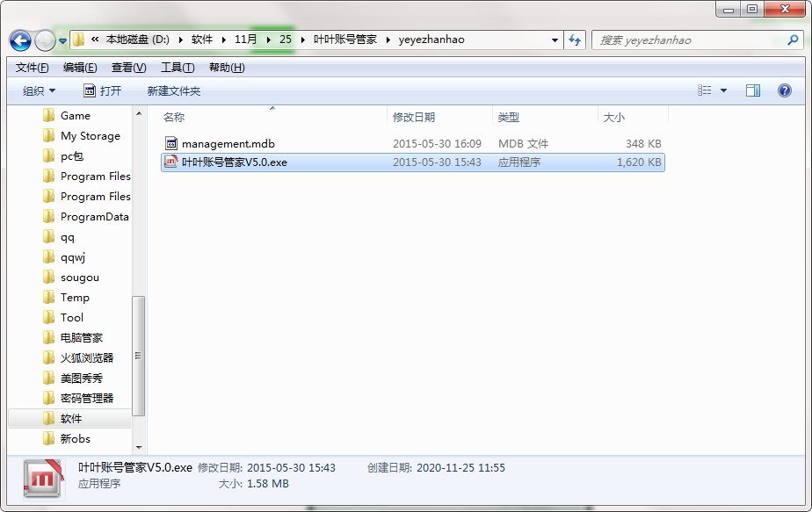Screen dimensions: 812x512
Task: Click the management.mdb file name
Action: [x=228, y=144]
